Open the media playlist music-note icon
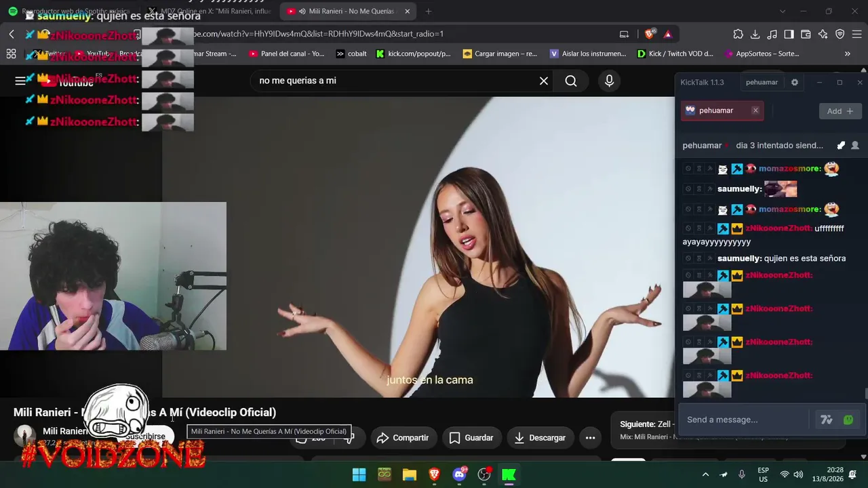Viewport: 868px width, 488px height. coord(772,34)
